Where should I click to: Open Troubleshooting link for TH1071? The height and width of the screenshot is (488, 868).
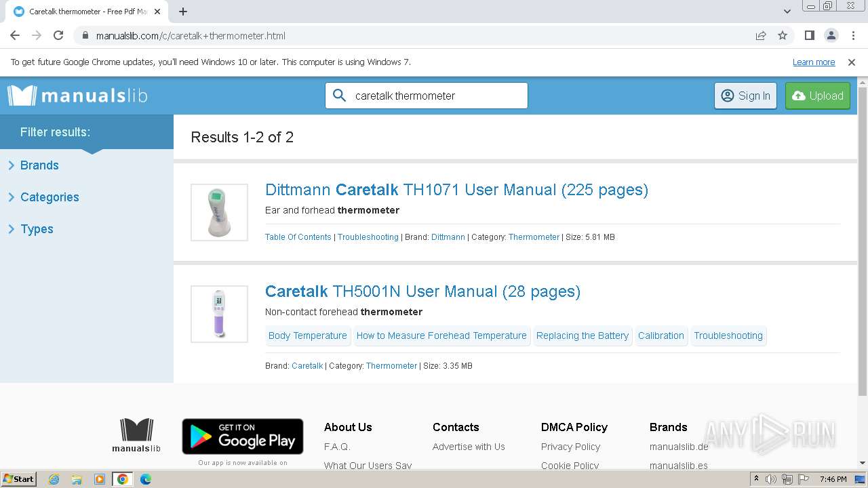pyautogui.click(x=368, y=237)
